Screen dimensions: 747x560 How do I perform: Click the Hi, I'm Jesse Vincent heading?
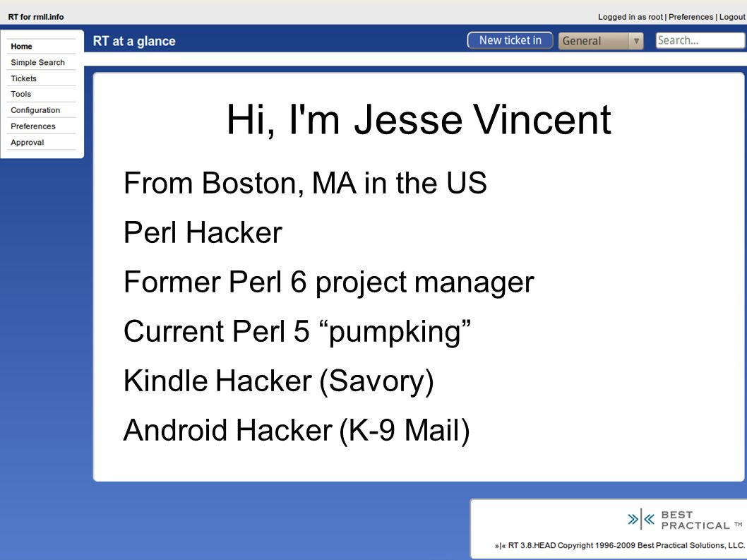click(x=419, y=120)
